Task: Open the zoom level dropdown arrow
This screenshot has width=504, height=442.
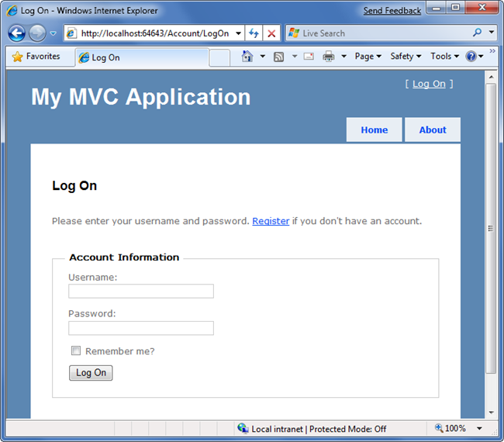Action: 479,428
